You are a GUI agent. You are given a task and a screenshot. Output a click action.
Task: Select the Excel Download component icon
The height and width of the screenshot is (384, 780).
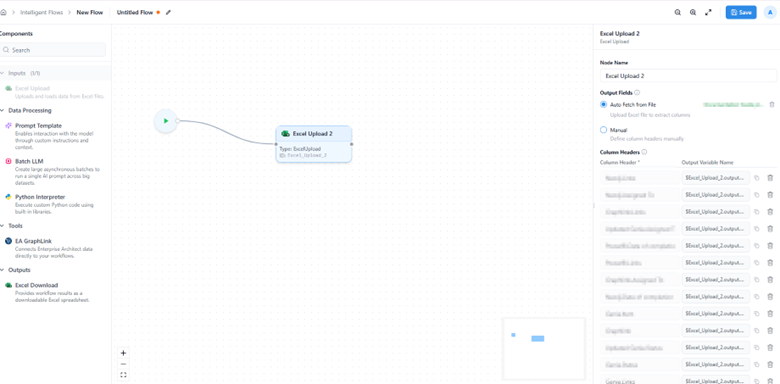pos(8,285)
